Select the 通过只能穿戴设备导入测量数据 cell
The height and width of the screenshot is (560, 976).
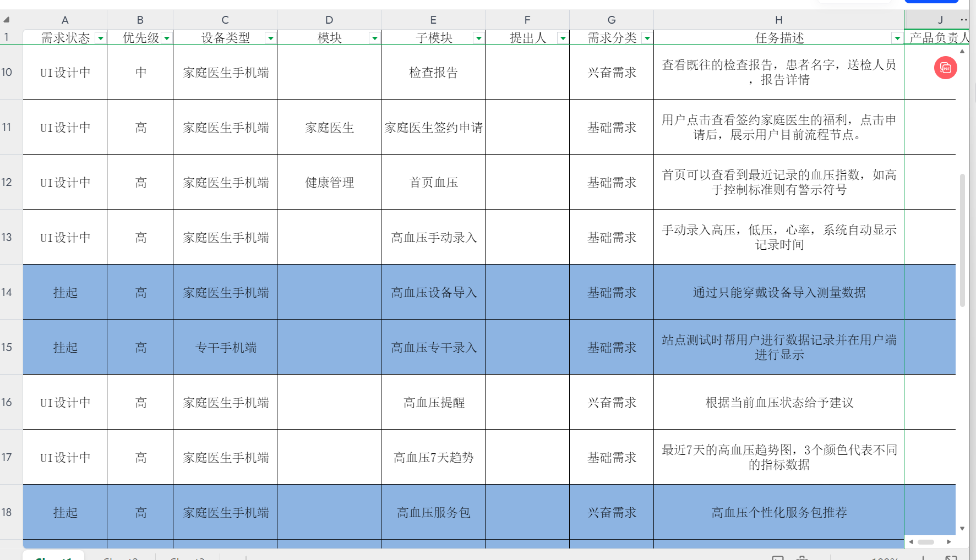779,292
